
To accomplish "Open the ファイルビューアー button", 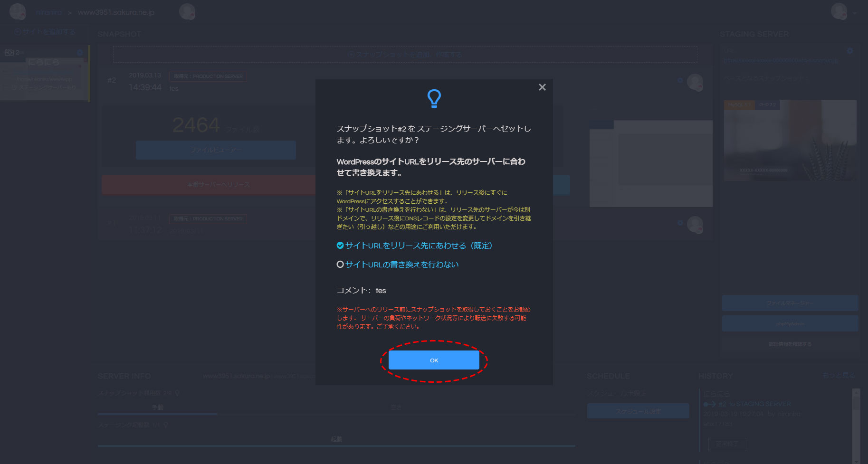I will 216,150.
